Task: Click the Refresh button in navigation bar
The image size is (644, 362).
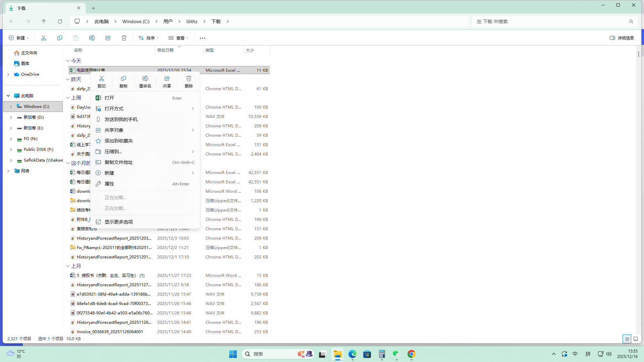Action: tap(60, 21)
